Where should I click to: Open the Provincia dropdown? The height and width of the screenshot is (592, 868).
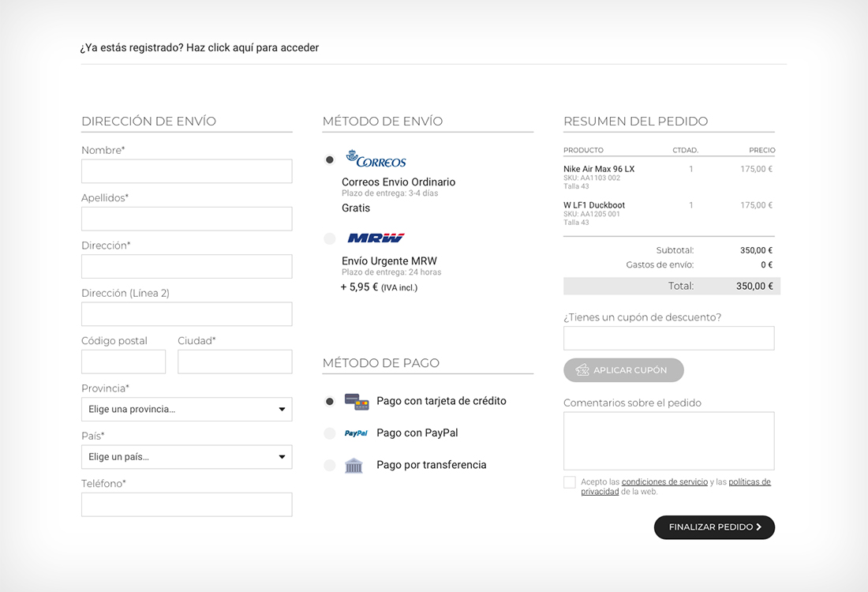(186, 410)
